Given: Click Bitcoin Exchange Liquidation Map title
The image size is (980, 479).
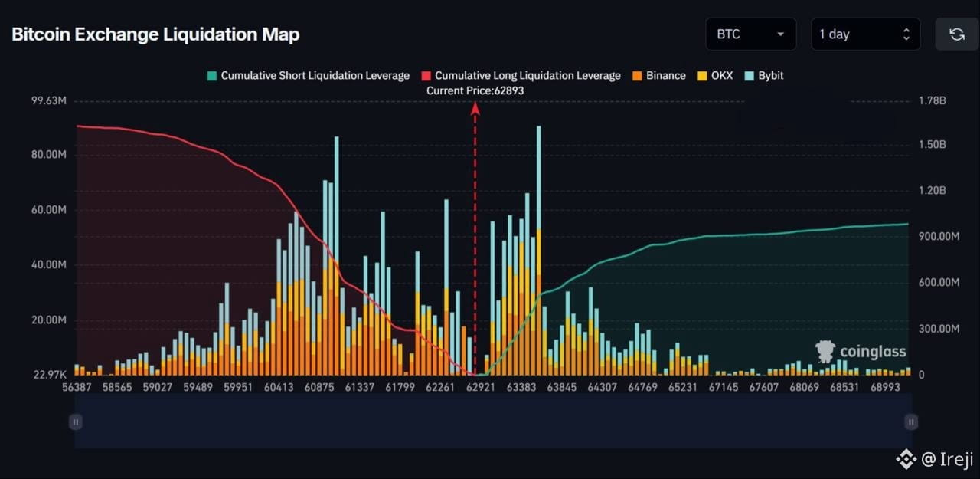Looking at the screenshot, I should 155,34.
